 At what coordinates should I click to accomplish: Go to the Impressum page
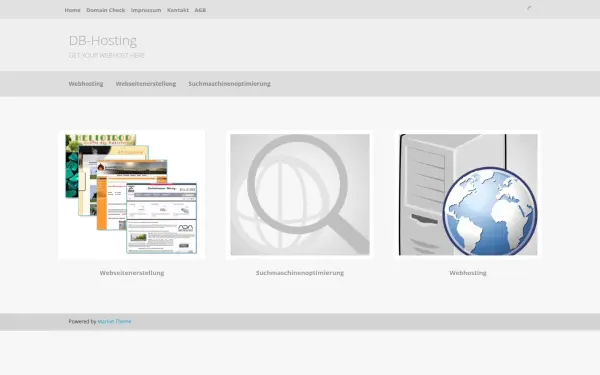pyautogui.click(x=146, y=10)
